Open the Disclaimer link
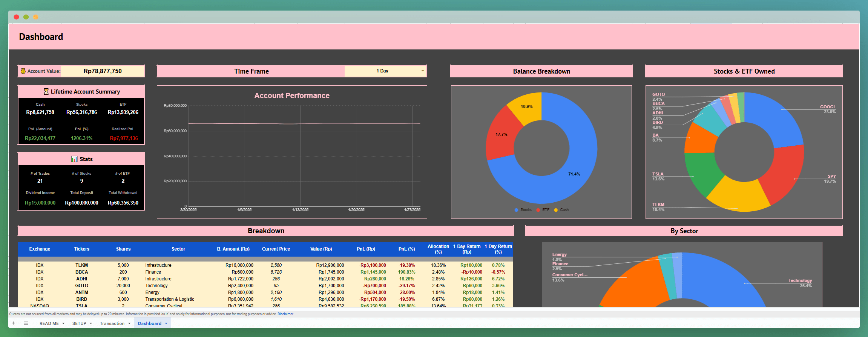The image size is (868, 337). click(x=285, y=314)
